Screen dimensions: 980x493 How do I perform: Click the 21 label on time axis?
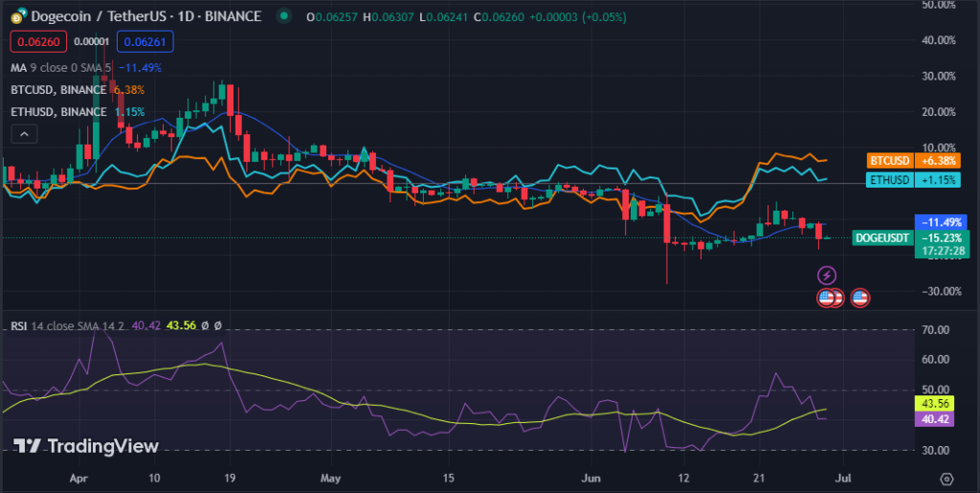coord(758,479)
